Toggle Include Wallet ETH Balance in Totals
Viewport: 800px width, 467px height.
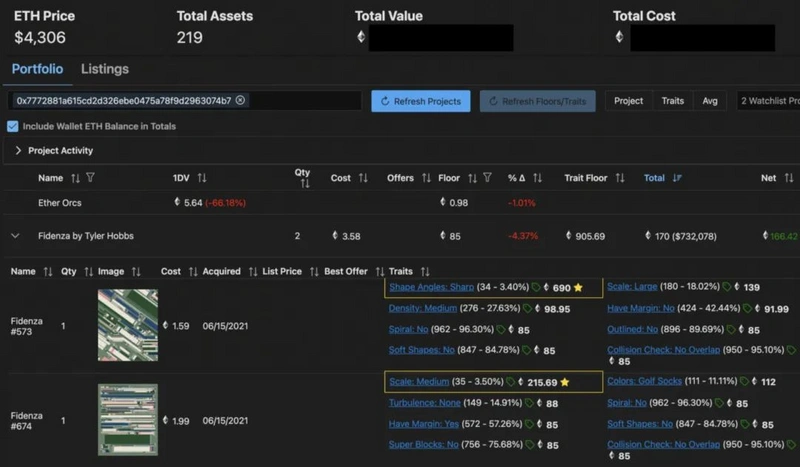point(12,127)
